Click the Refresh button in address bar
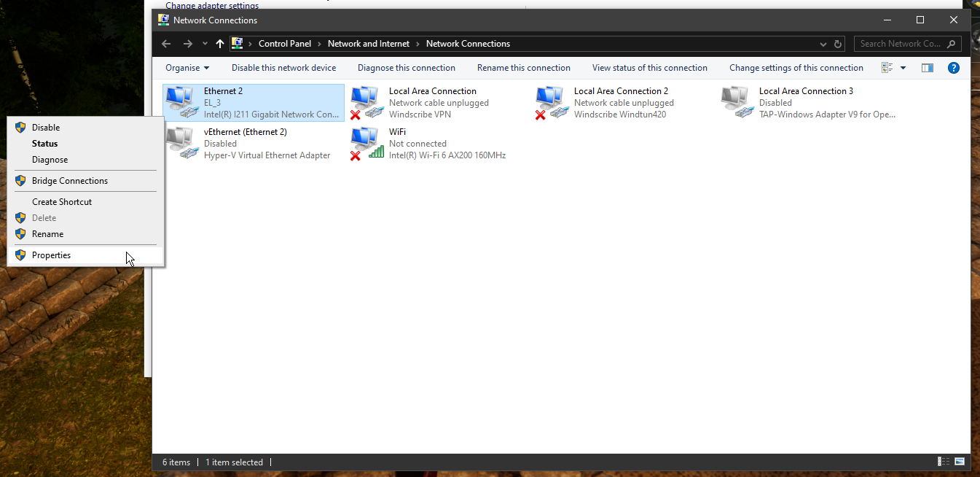The height and width of the screenshot is (477, 980). pyautogui.click(x=838, y=44)
